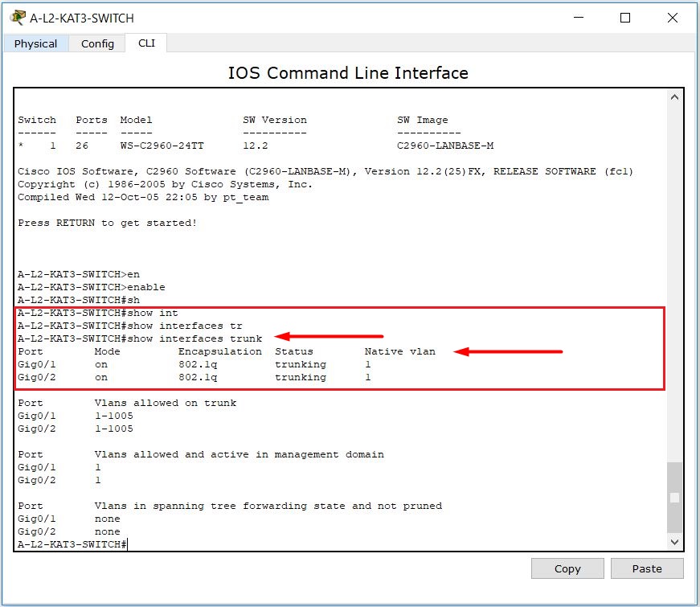Click the CLI scrollbar up arrow

pos(674,97)
